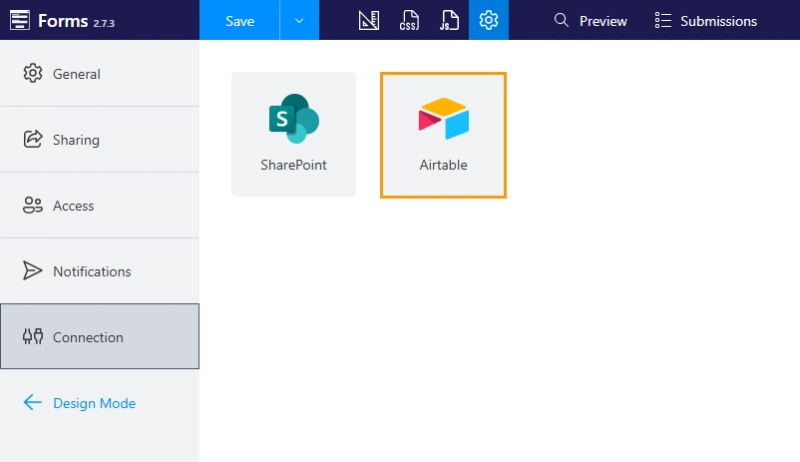Open the CSS editor icon
The image size is (800, 462).
[409, 20]
